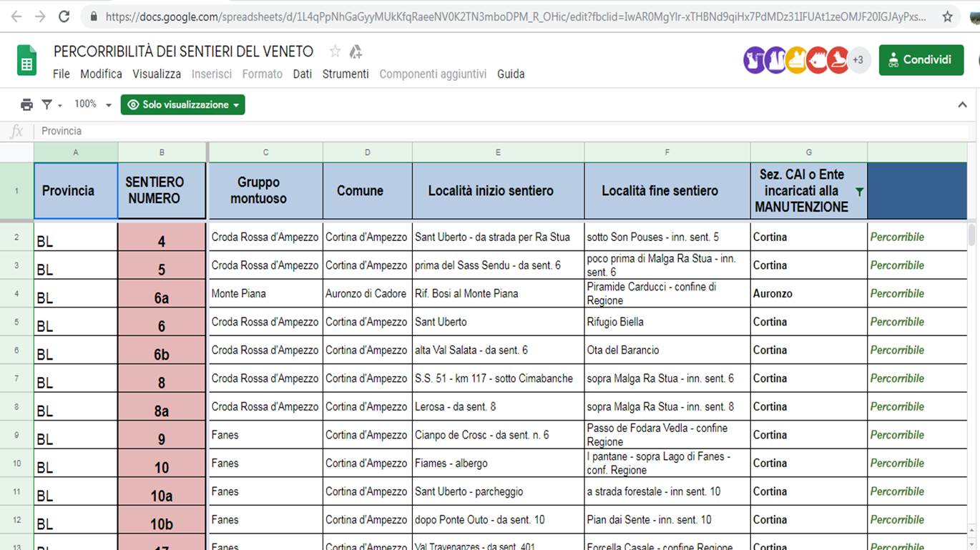The height and width of the screenshot is (550, 980).
Task: Click the Ota del Barancio cell
Action: tap(667, 350)
